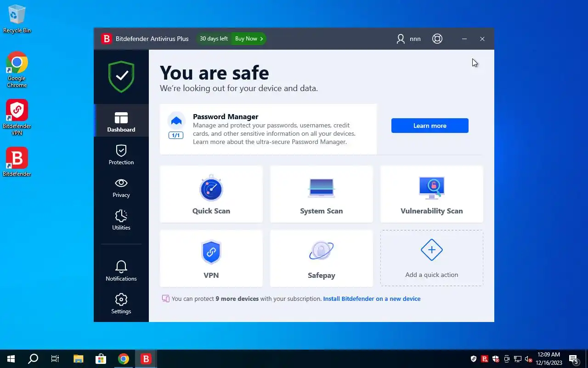Viewport: 588px width, 368px height.
Task: Click the green shield status icon
Action: [121, 76]
